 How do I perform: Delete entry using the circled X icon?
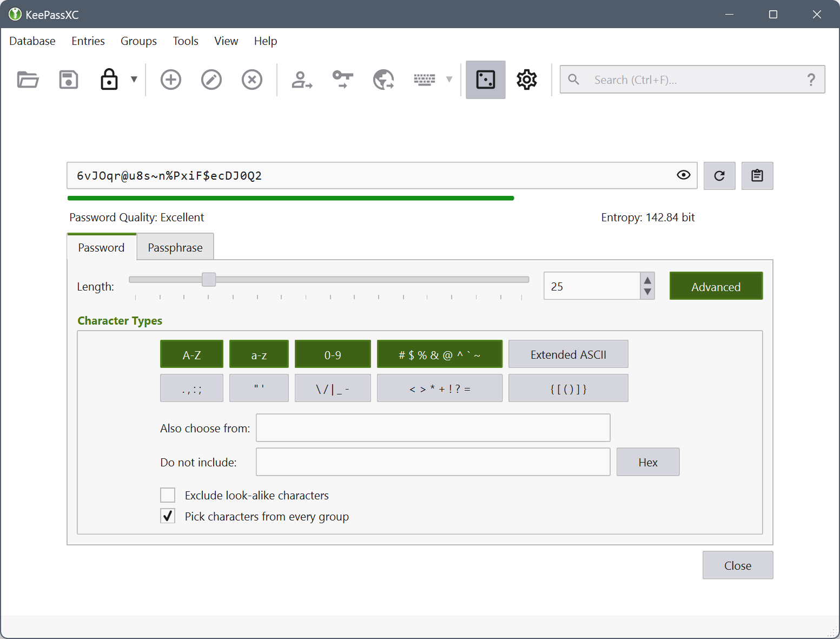pos(252,80)
